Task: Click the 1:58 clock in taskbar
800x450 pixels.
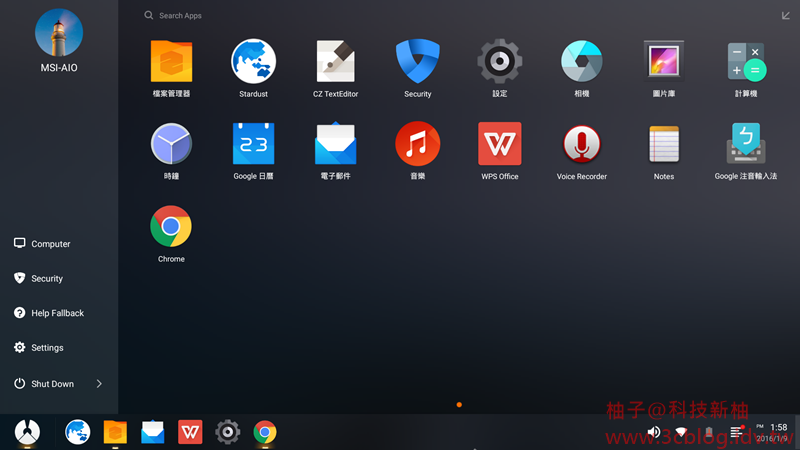Action: [779, 428]
